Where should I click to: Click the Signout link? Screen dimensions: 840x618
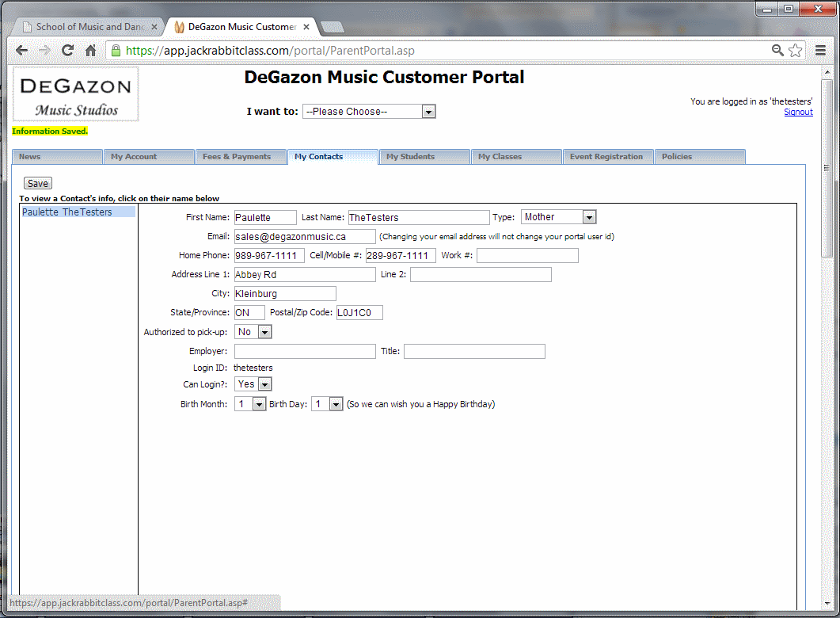(798, 113)
